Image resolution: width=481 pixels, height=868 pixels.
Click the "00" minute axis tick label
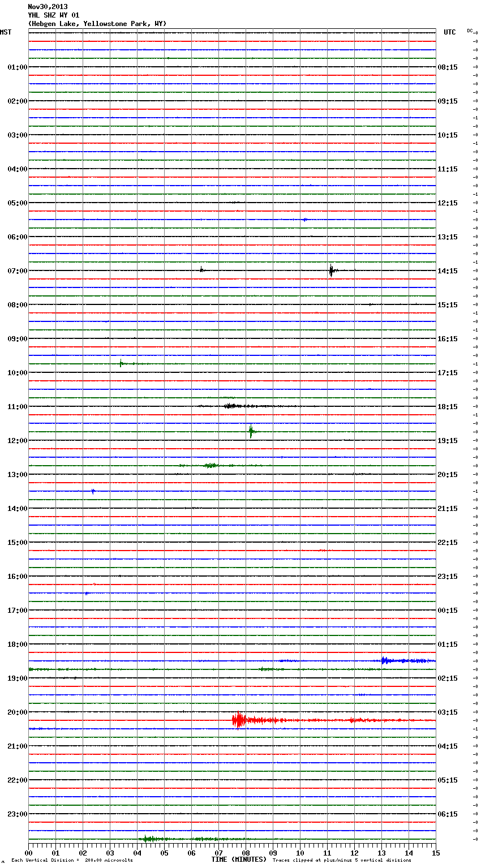click(28, 852)
